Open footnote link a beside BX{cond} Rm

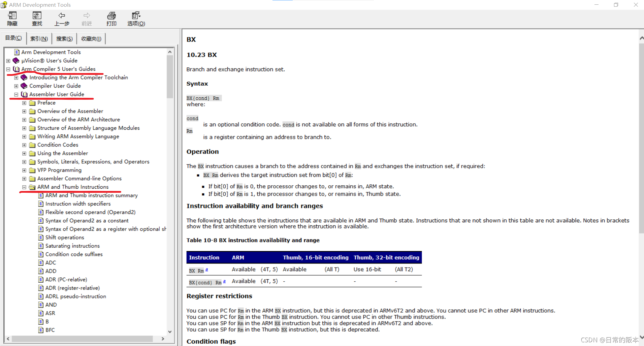pos(224,281)
